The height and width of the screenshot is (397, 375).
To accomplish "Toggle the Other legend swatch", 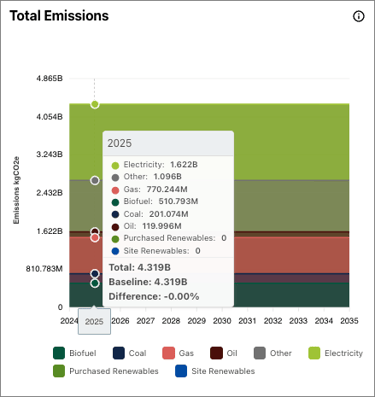I will (x=260, y=353).
